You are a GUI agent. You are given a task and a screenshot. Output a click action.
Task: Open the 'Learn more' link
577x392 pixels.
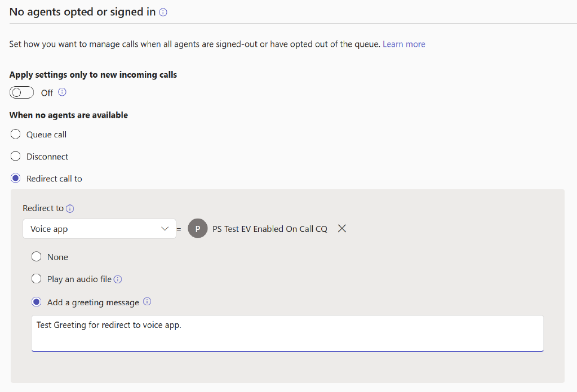[x=403, y=43]
